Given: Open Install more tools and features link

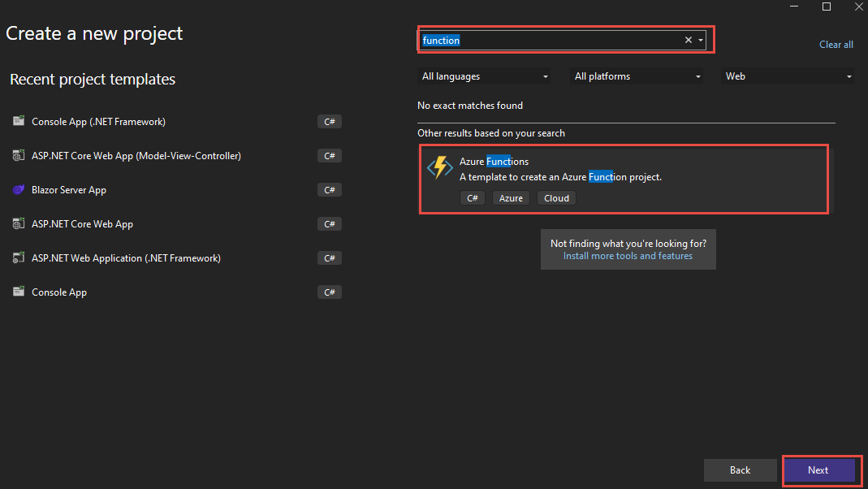Looking at the screenshot, I should pos(628,256).
